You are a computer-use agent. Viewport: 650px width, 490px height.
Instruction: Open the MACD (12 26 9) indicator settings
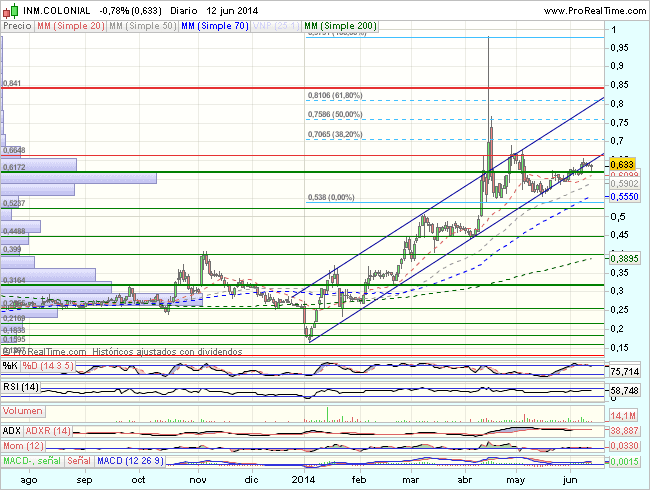[132, 460]
